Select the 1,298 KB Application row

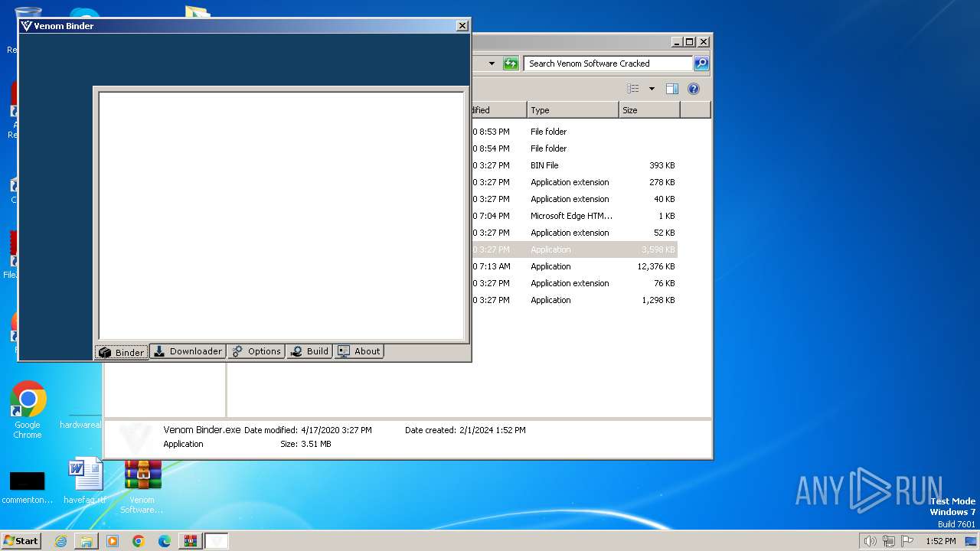coord(574,300)
